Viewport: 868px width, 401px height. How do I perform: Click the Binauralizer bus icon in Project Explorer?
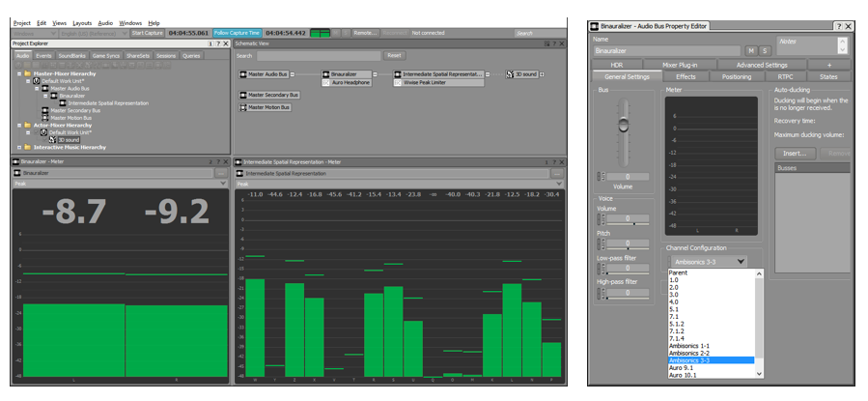click(x=54, y=96)
